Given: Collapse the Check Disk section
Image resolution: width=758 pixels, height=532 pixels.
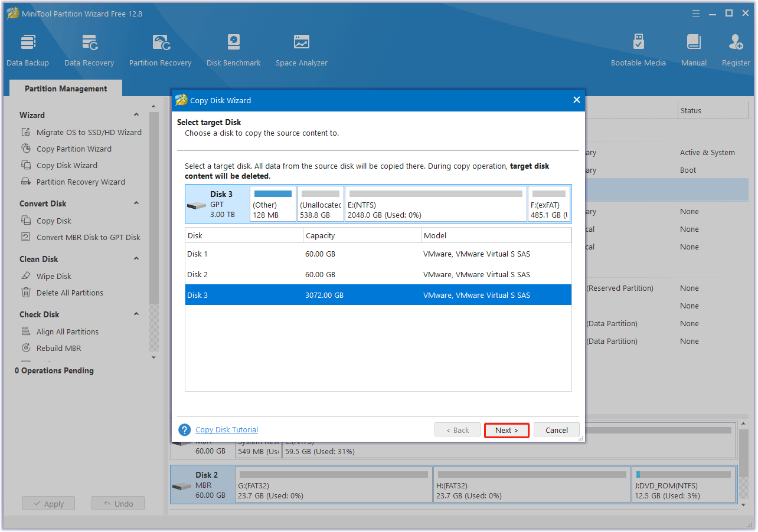Looking at the screenshot, I should [x=136, y=314].
